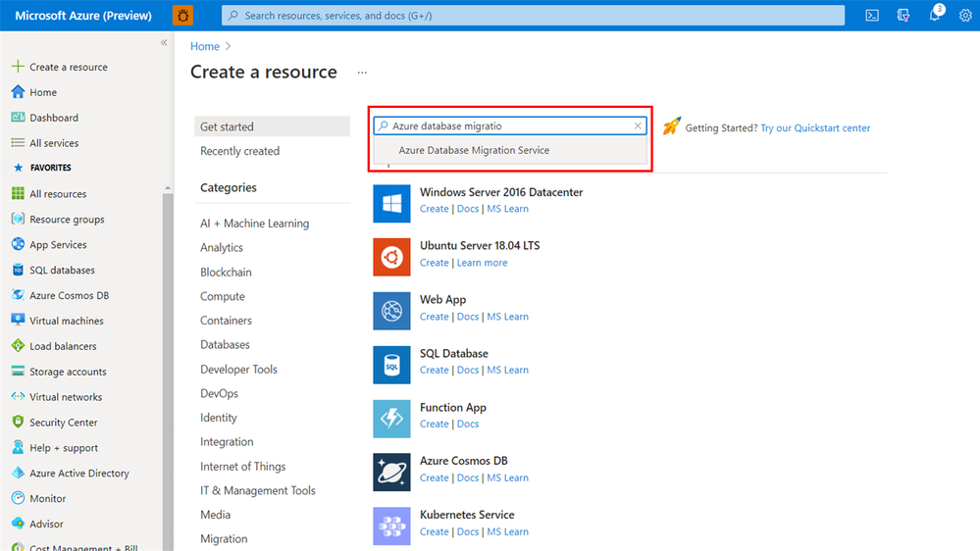Go to Home in the sidebar
980x551 pixels.
(x=42, y=92)
